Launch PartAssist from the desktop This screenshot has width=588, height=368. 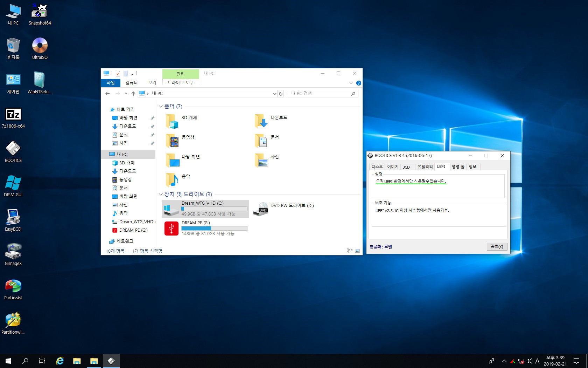pyautogui.click(x=13, y=289)
